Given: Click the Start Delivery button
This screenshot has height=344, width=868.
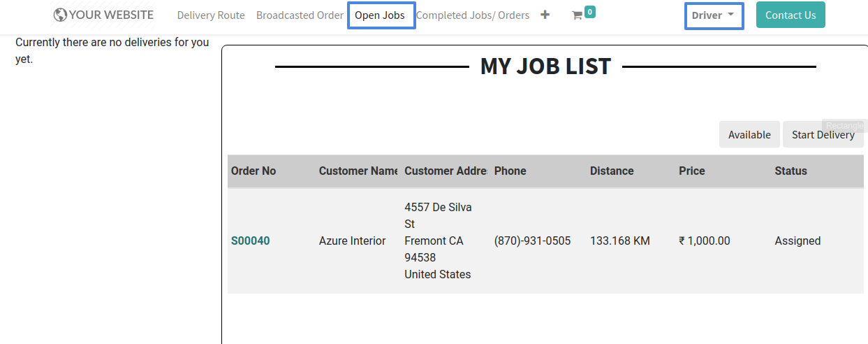Looking at the screenshot, I should pos(823,134).
